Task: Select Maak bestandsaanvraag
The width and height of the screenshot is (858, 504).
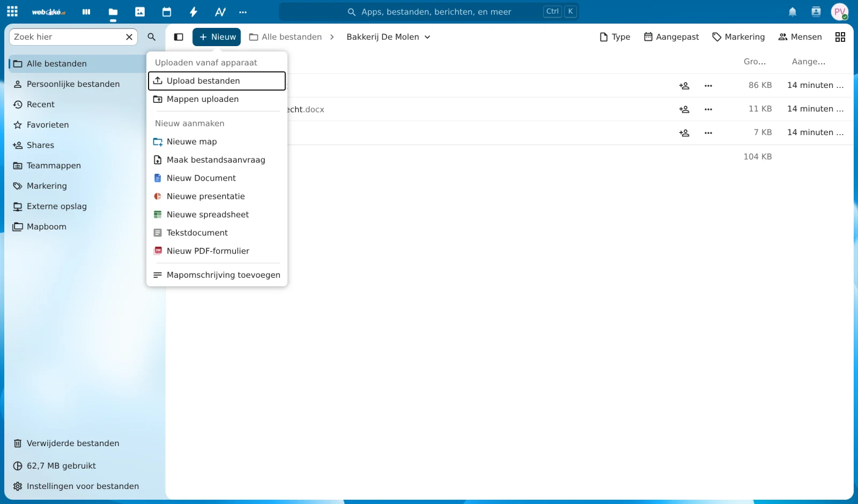Action: [x=217, y=160]
